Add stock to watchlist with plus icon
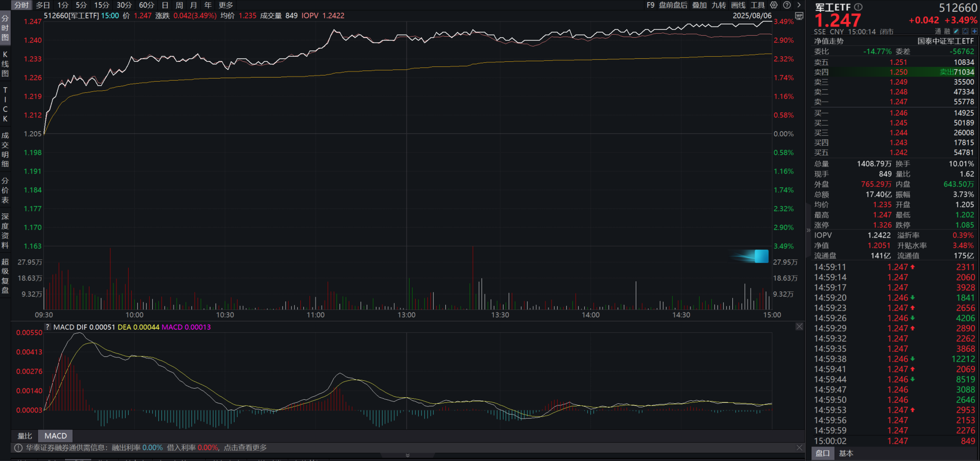 pyautogui.click(x=974, y=32)
